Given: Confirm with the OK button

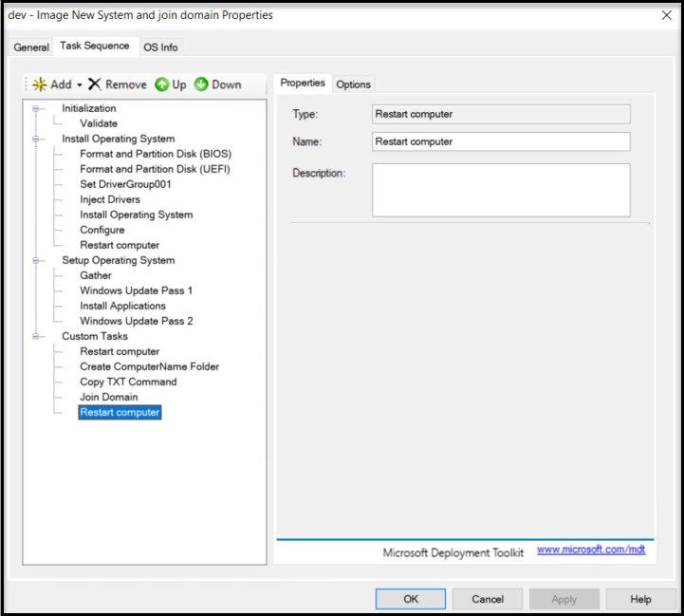Looking at the screenshot, I should pyautogui.click(x=411, y=599).
